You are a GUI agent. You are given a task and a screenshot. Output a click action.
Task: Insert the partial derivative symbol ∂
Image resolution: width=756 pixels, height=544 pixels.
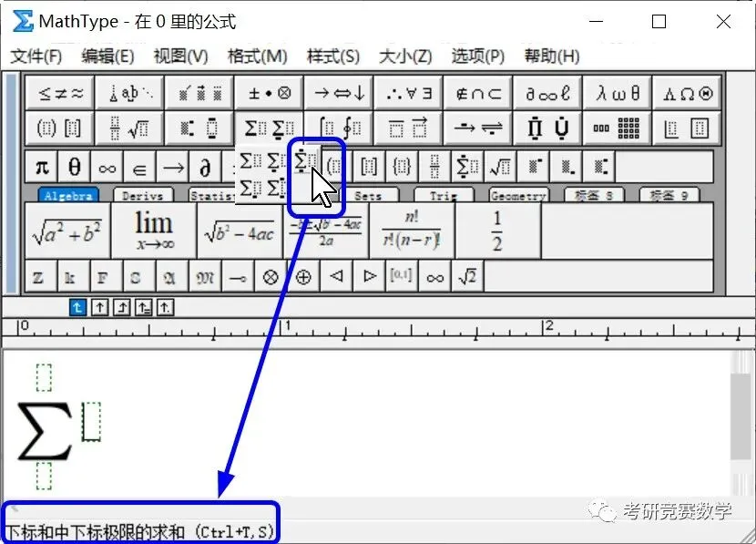(205, 167)
